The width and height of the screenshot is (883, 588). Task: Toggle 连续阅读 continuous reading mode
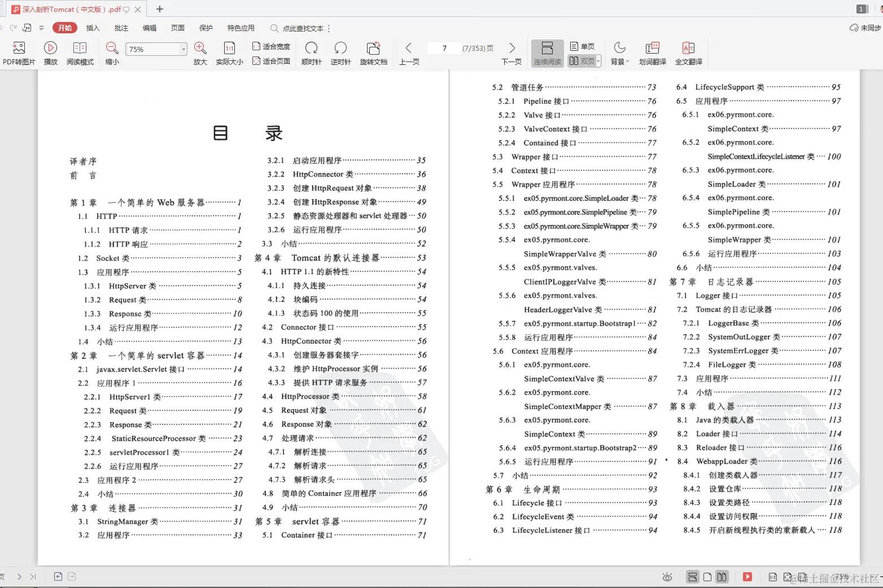(x=547, y=53)
